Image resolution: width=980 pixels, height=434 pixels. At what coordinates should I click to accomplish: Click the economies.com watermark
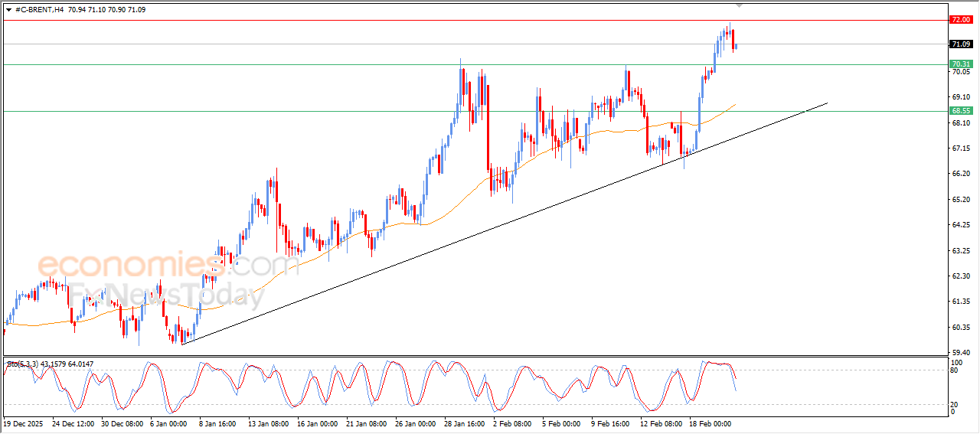(x=168, y=265)
